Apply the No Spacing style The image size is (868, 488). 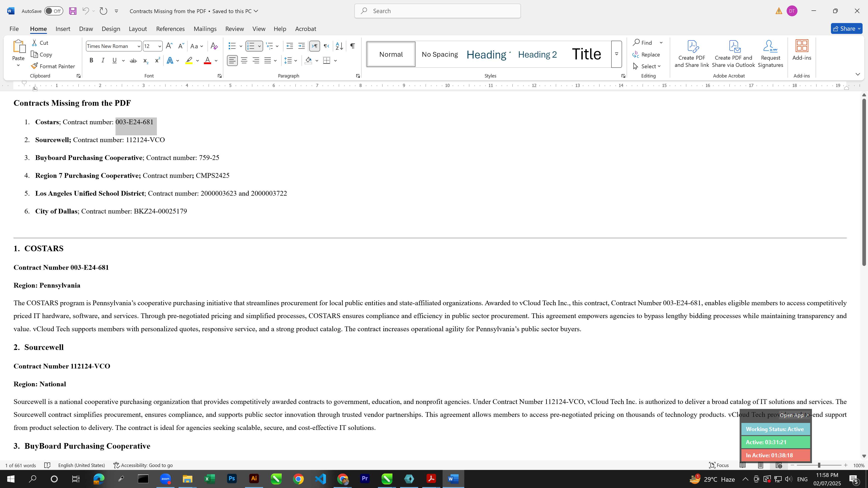440,54
